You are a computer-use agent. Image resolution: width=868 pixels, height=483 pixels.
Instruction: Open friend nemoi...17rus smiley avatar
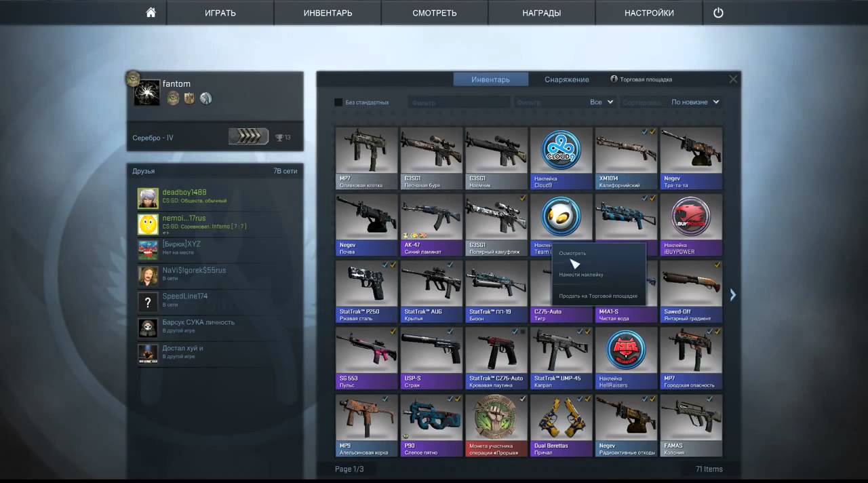(148, 224)
